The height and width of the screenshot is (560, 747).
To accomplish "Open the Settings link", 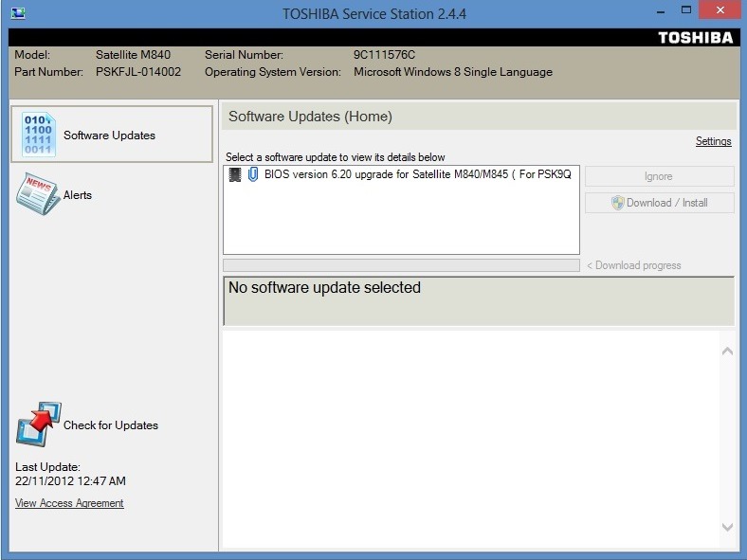I will click(x=713, y=141).
